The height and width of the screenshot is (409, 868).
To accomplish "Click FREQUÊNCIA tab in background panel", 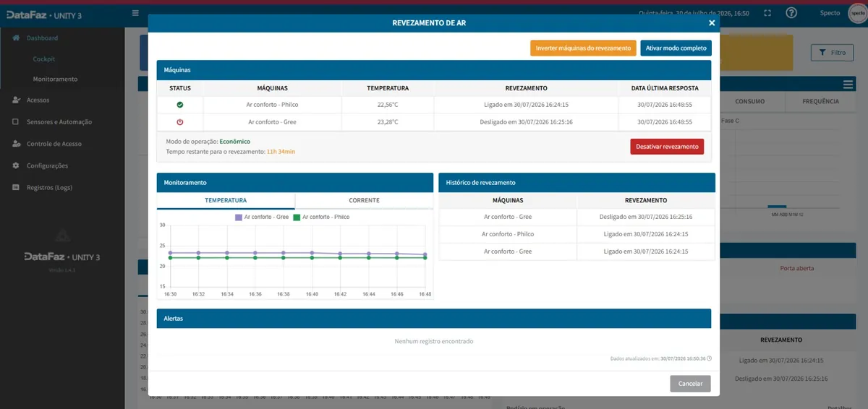I will coord(820,101).
